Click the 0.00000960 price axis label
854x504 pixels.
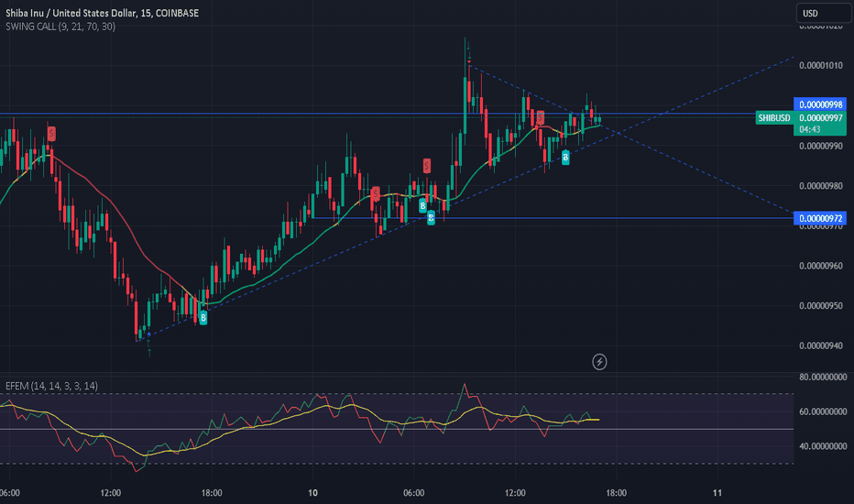coord(821,266)
